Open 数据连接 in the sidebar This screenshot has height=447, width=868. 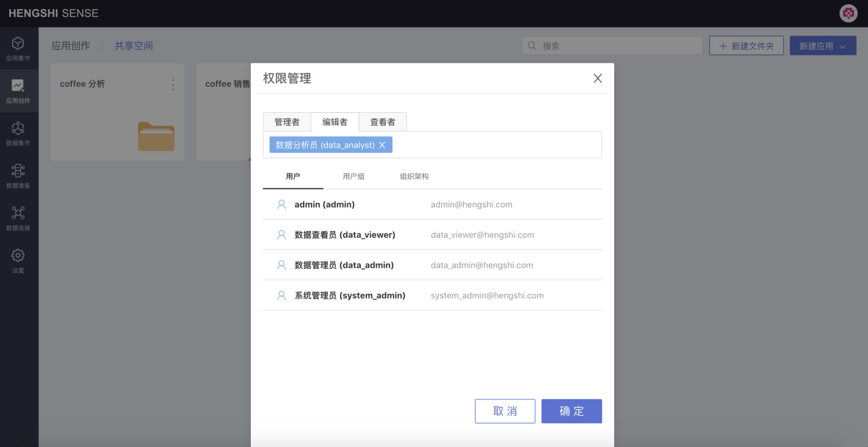pyautogui.click(x=18, y=218)
